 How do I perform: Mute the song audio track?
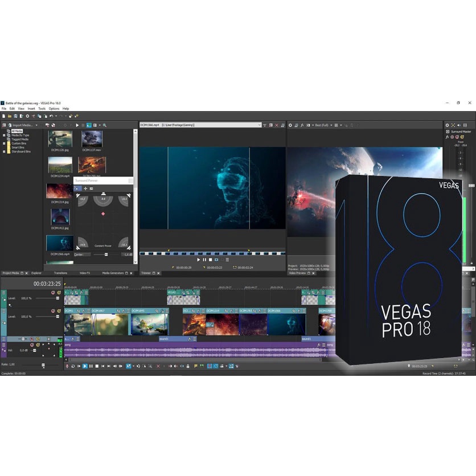point(32,344)
